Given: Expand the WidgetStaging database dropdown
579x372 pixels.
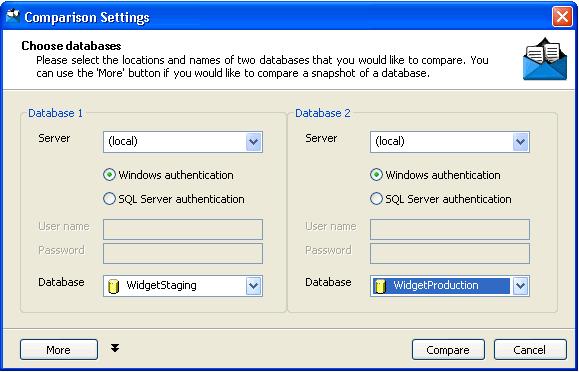Looking at the screenshot, I should tap(254, 286).
